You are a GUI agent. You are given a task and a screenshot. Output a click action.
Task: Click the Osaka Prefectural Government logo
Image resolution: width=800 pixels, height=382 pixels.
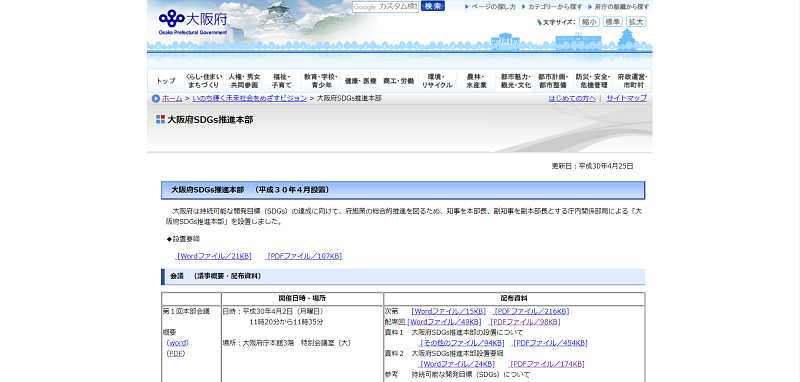(193, 22)
